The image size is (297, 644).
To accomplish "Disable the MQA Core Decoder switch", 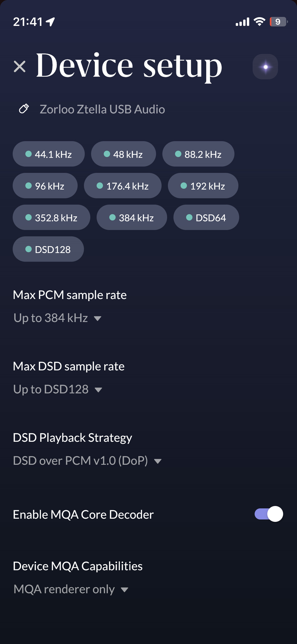I will tap(268, 514).
